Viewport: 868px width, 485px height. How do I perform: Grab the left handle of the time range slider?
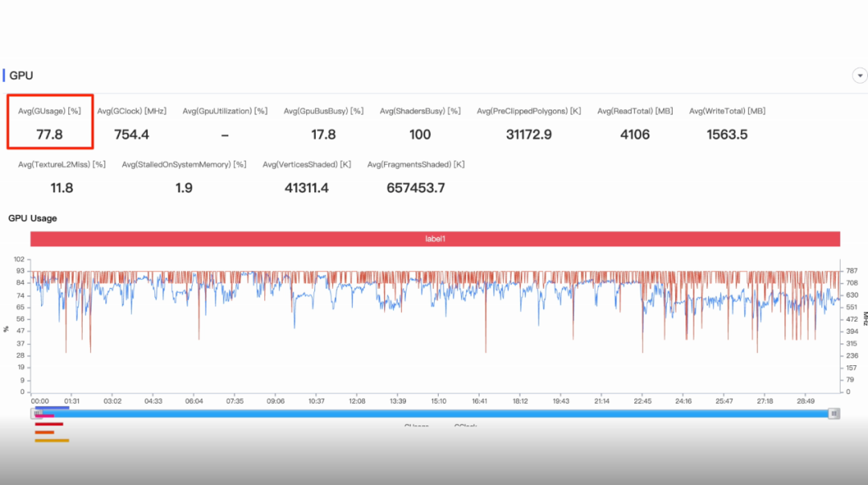36,413
